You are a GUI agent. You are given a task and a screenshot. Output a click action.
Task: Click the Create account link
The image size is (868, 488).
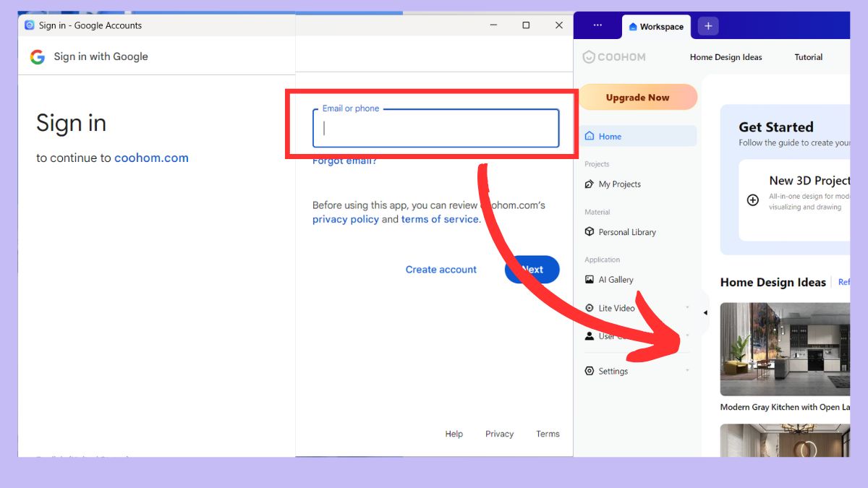click(x=441, y=270)
